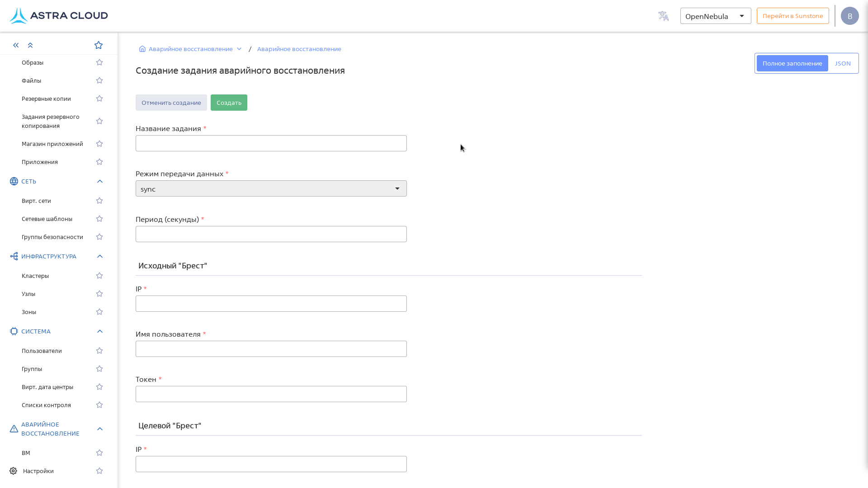Screen dimensions: 868x488
Task: Collapse the СЕТЬ section
Action: pos(100,181)
